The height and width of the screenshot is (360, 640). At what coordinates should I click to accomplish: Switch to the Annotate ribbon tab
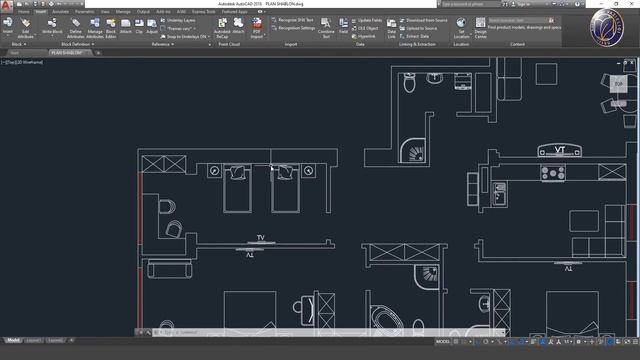point(60,12)
